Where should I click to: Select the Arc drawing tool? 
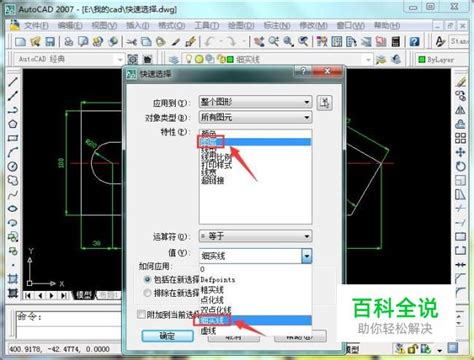[13, 152]
